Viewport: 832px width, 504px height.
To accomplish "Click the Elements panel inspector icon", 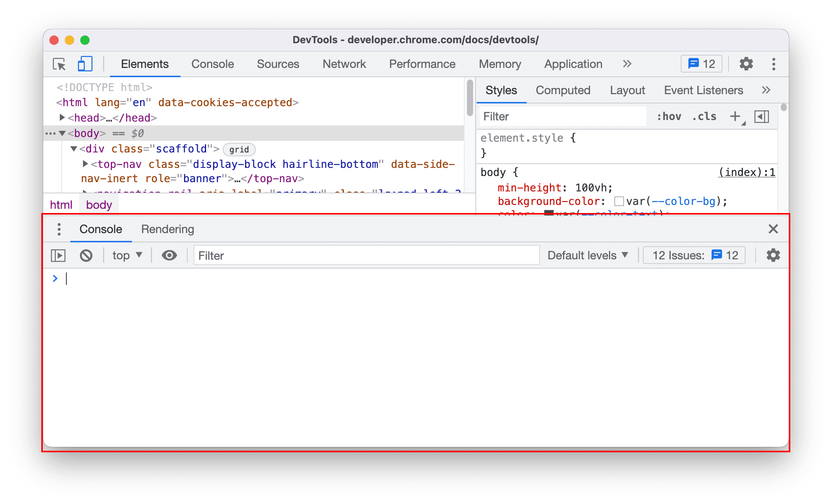I will click(x=60, y=64).
